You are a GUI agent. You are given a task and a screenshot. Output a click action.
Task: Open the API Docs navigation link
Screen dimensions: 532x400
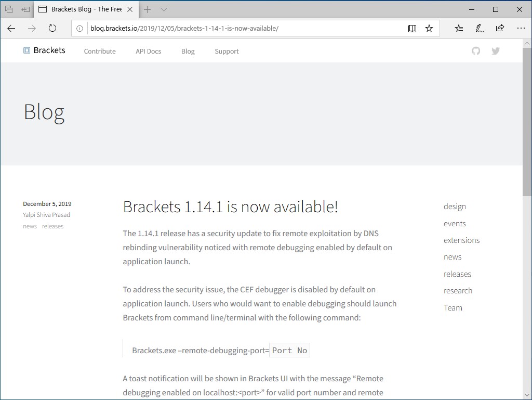pyautogui.click(x=148, y=51)
